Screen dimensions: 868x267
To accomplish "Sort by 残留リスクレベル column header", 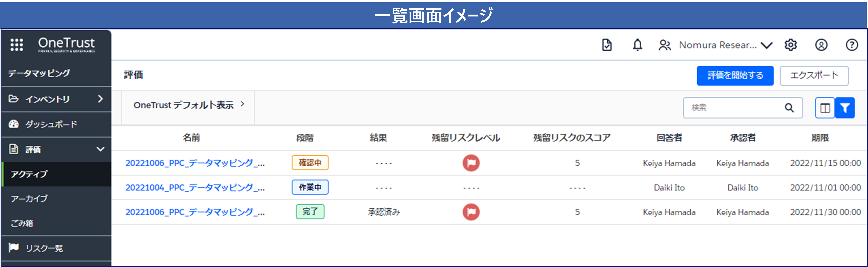I will pos(466,138).
